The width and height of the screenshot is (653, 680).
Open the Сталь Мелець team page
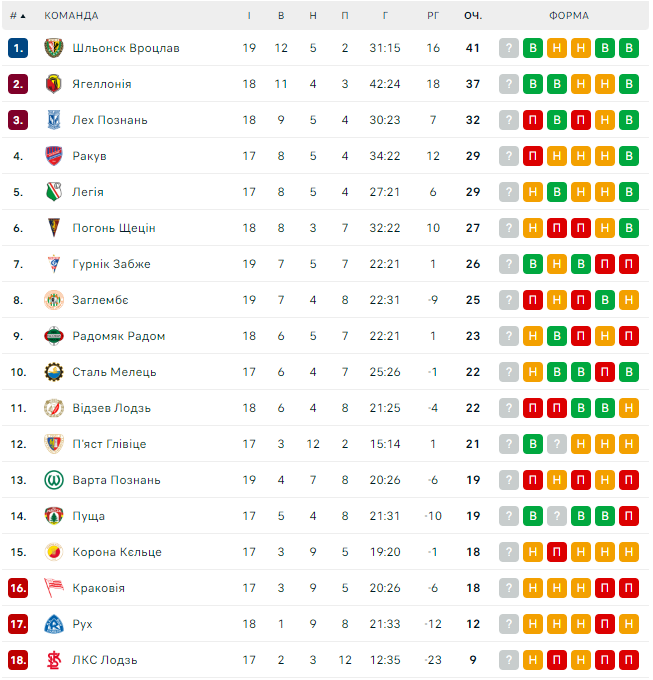click(114, 372)
